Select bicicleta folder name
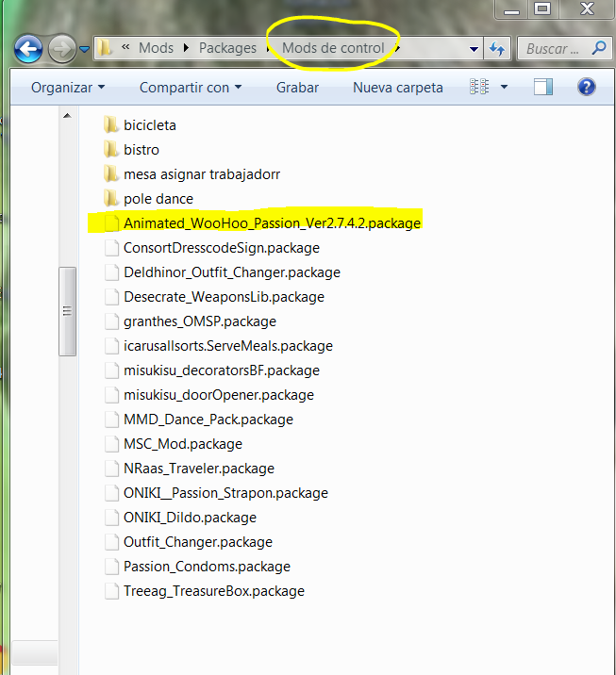The height and width of the screenshot is (675, 616). pos(149,125)
